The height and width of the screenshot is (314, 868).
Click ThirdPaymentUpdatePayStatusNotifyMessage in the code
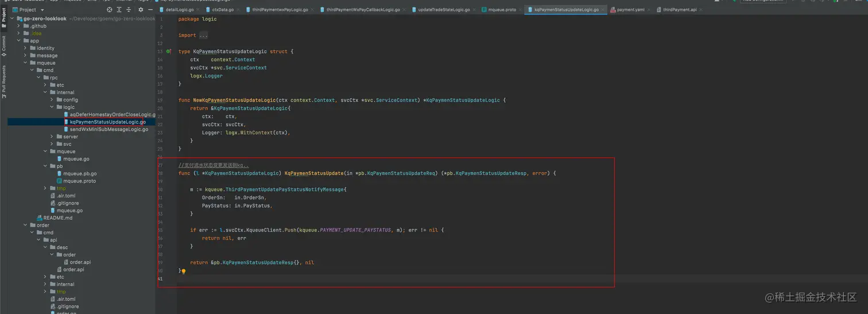[x=284, y=189]
